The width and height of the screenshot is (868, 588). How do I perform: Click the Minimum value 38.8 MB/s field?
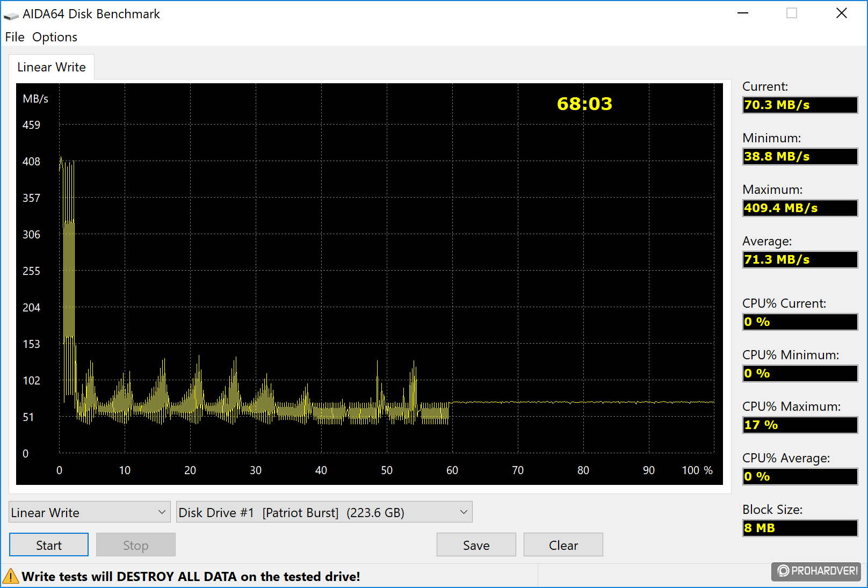[x=800, y=156]
